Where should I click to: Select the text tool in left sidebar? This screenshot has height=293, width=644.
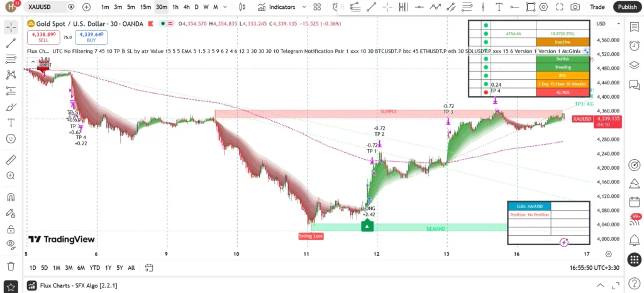(x=11, y=122)
